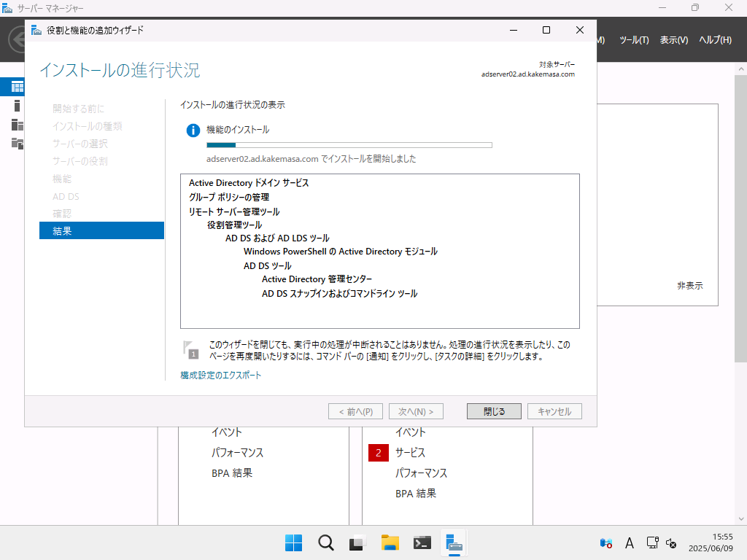Screen dimensions: 747x560
Task: Select 'Active Directory 管理センター' row
Action: click(317, 279)
